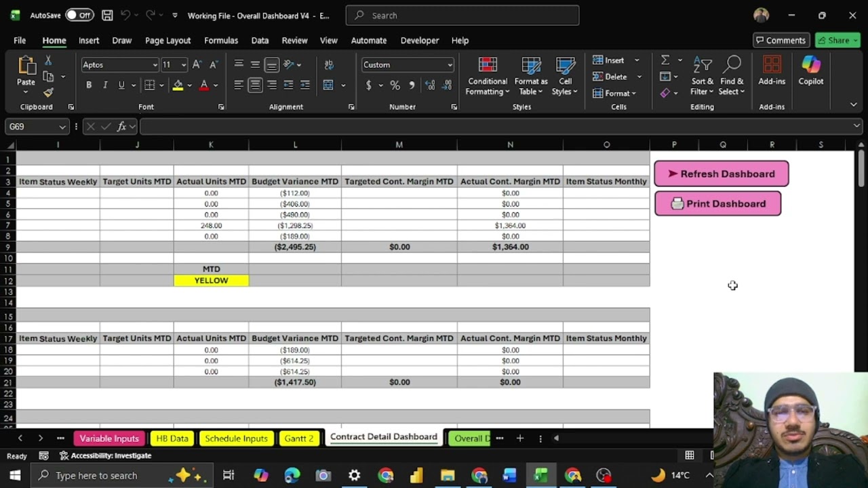Open the Add-ins button
The height and width of the screenshot is (488, 868).
(772, 71)
